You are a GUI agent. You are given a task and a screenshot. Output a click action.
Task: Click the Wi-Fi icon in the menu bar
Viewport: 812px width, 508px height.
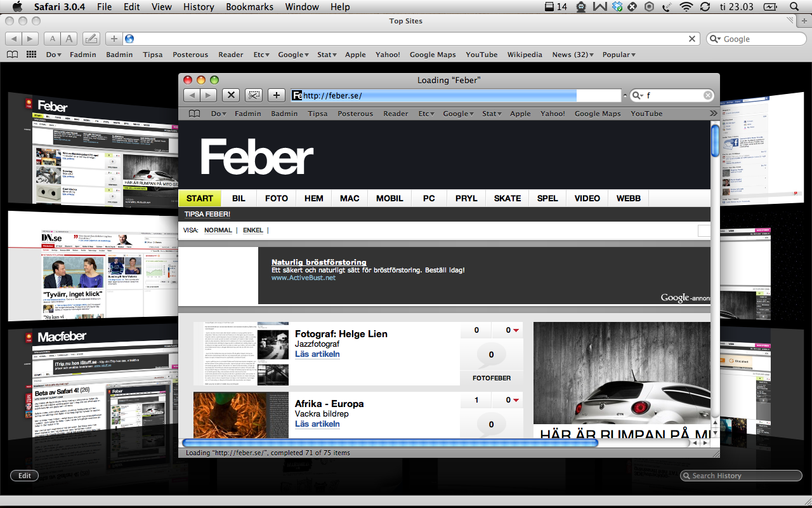(x=686, y=7)
